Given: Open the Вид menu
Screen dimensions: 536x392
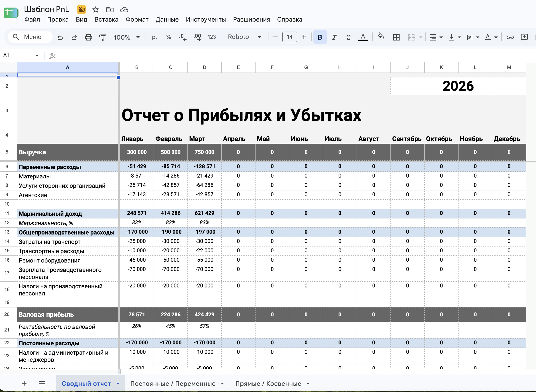Looking at the screenshot, I should 81,19.
